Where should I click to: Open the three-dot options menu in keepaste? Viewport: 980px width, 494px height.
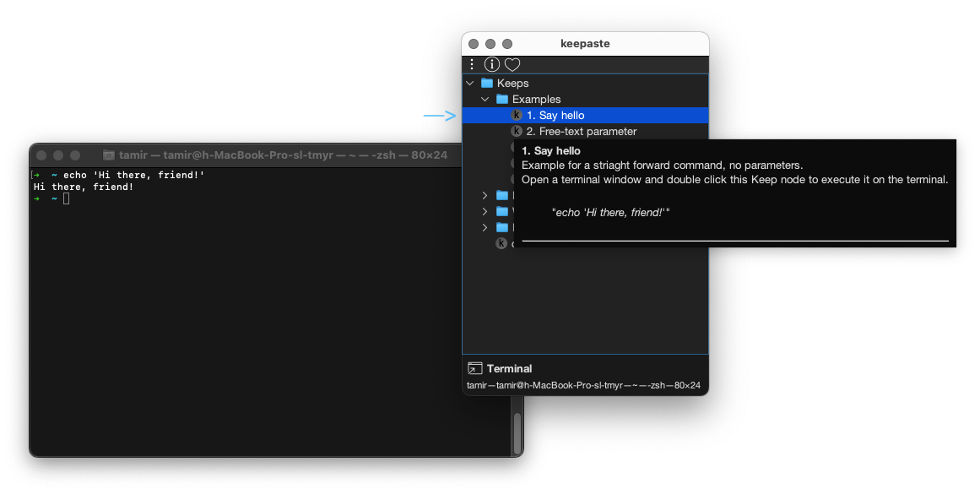(472, 64)
